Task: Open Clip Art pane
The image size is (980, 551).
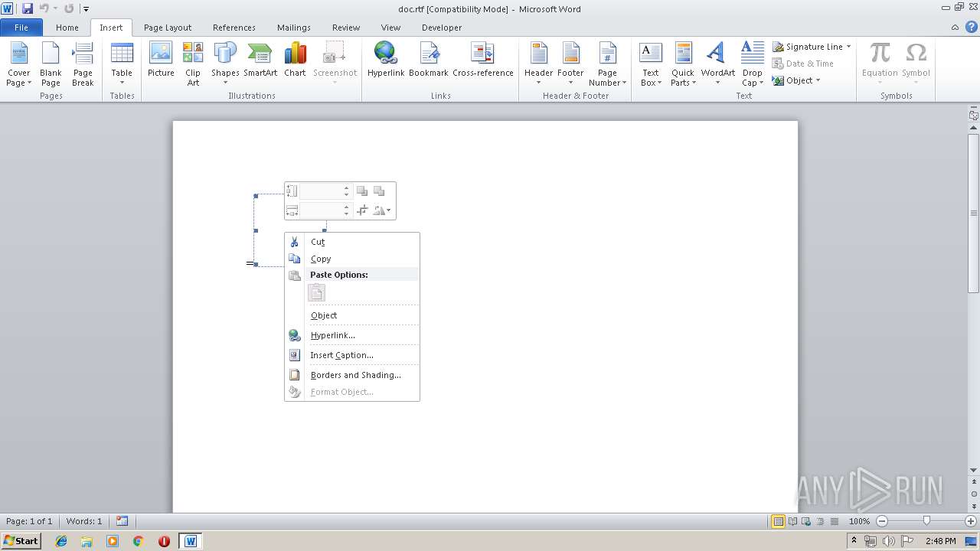Action: [193, 64]
